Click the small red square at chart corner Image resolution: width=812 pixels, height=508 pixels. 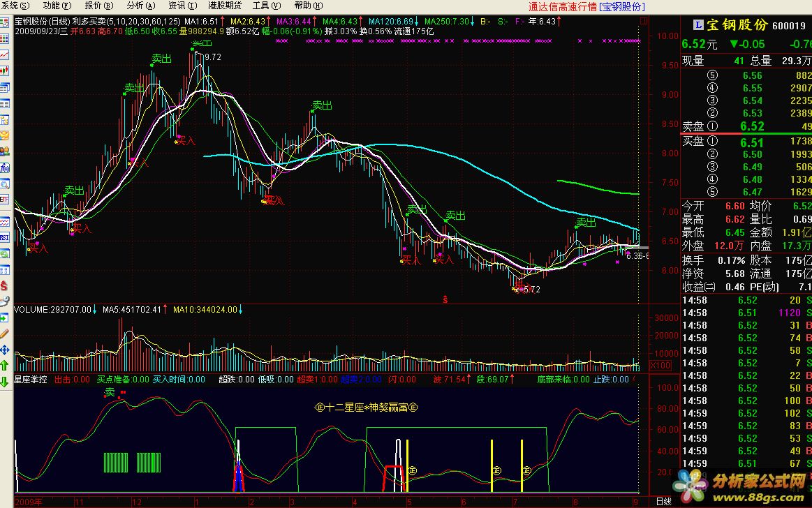[x=644, y=21]
